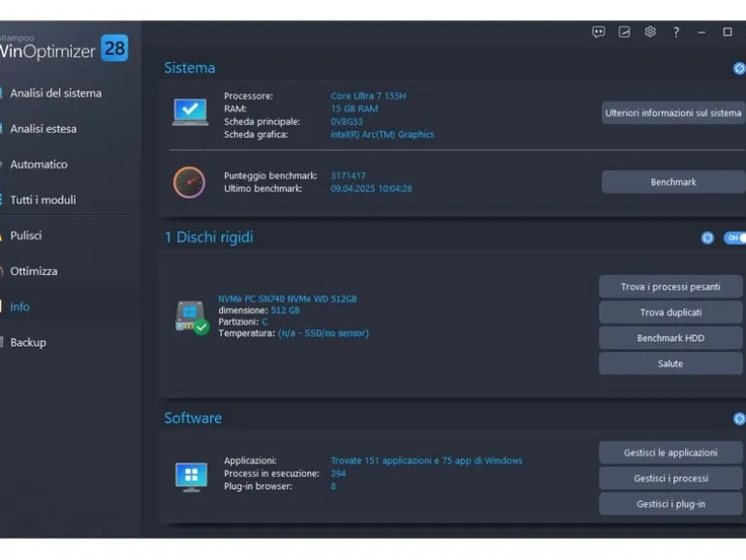Click Ulteriori informazioni sul sistema button

pos(673,112)
